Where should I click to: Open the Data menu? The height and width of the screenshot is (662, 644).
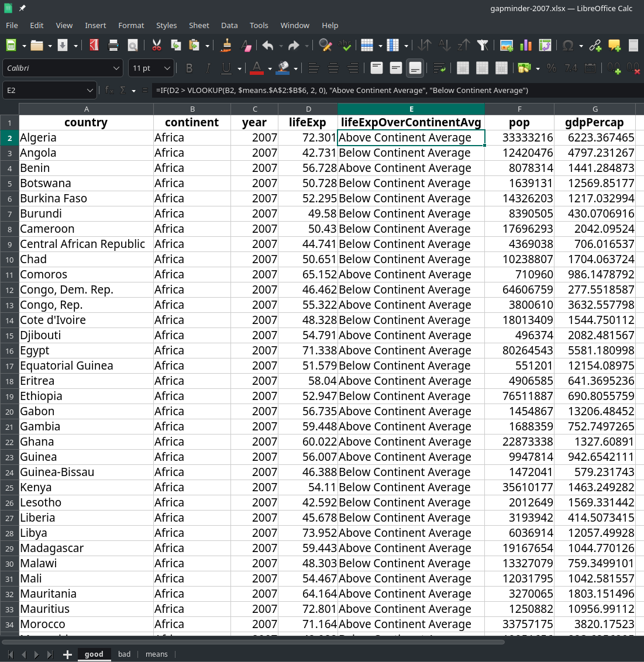pyautogui.click(x=229, y=25)
